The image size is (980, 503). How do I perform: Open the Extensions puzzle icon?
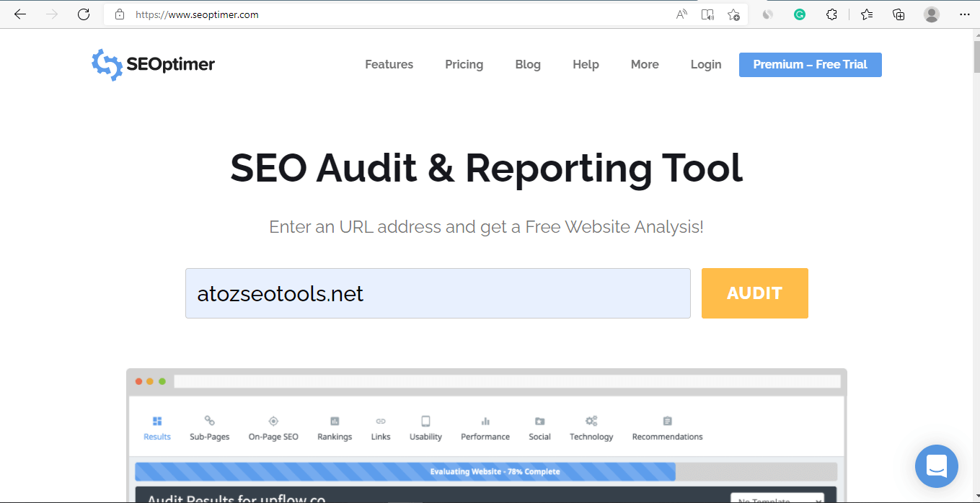(831, 14)
